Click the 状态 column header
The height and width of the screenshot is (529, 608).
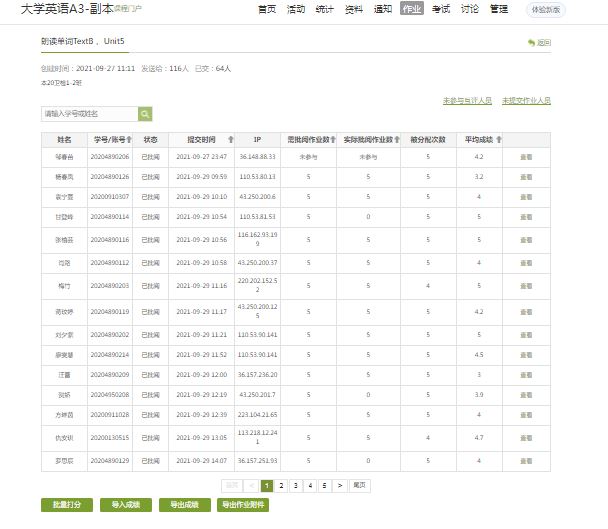[150, 140]
